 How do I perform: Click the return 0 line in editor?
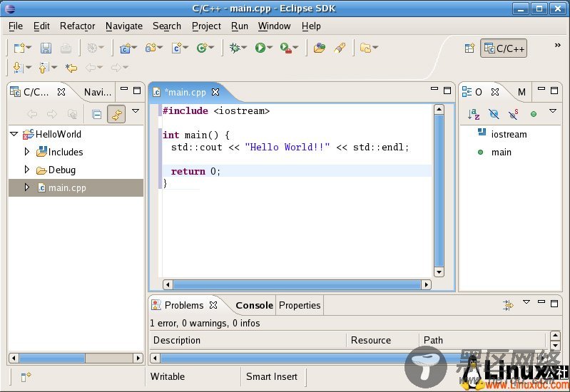pos(297,171)
